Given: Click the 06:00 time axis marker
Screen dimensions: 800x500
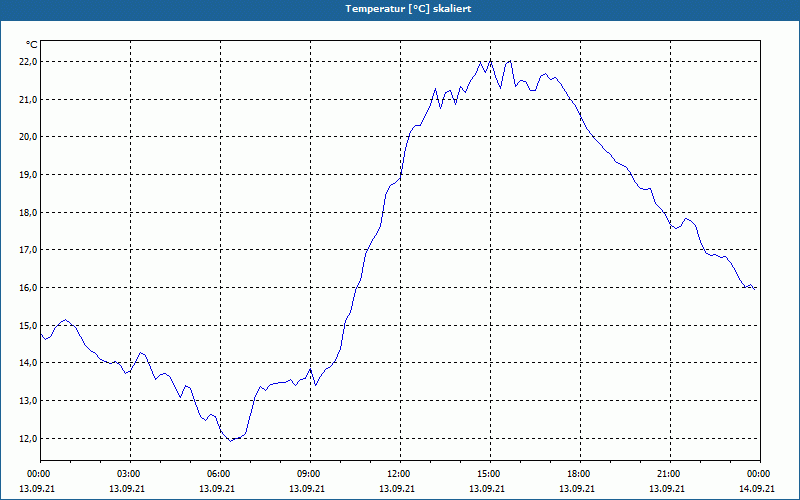Looking at the screenshot, I should click(220, 474).
